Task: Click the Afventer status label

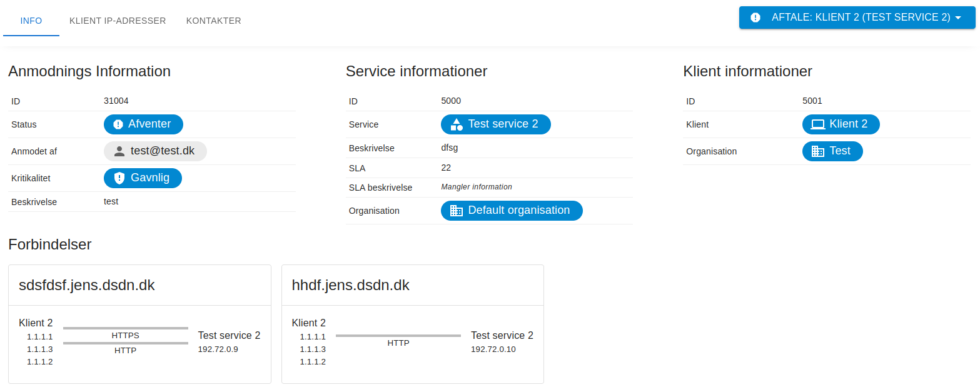Action: [x=149, y=124]
